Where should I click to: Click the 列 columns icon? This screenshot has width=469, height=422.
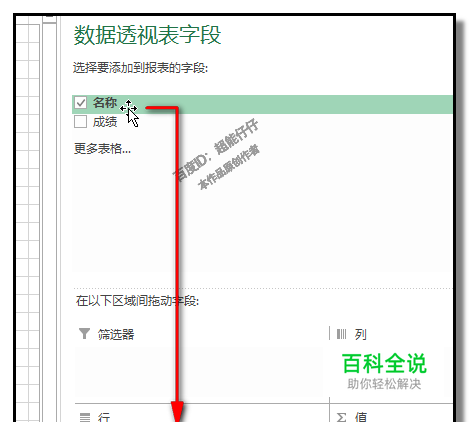(x=342, y=334)
